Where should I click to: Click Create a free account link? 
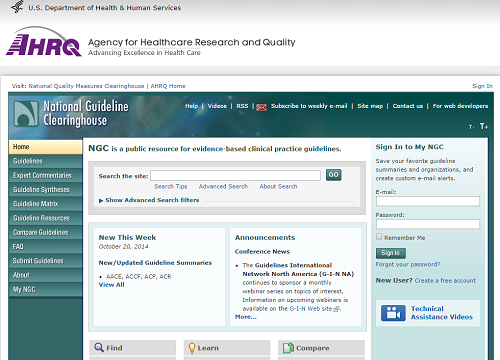coord(445,281)
